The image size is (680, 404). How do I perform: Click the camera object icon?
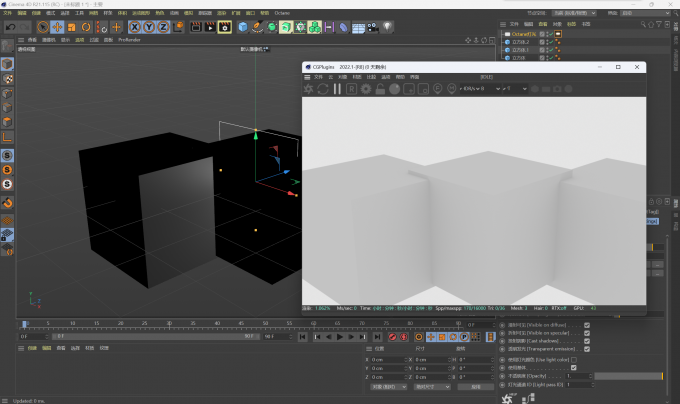coord(373,27)
